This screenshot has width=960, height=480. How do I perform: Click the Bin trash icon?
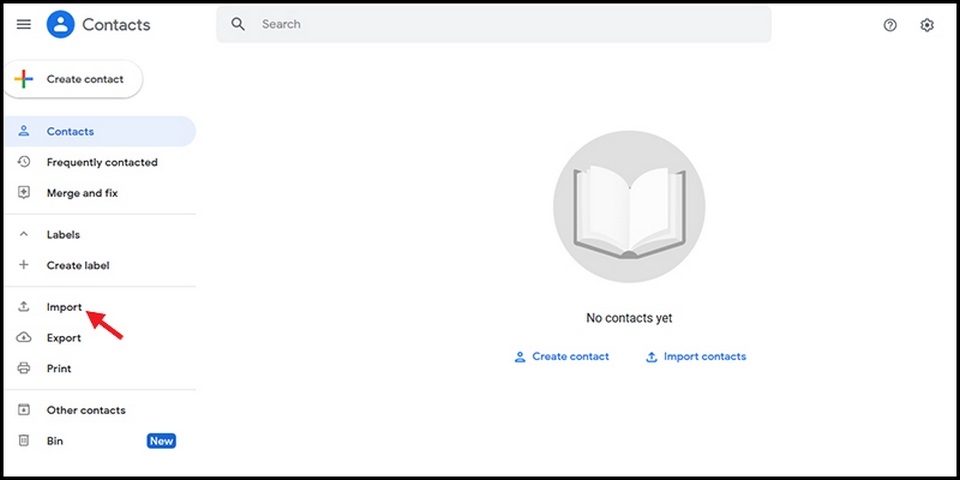click(x=24, y=440)
